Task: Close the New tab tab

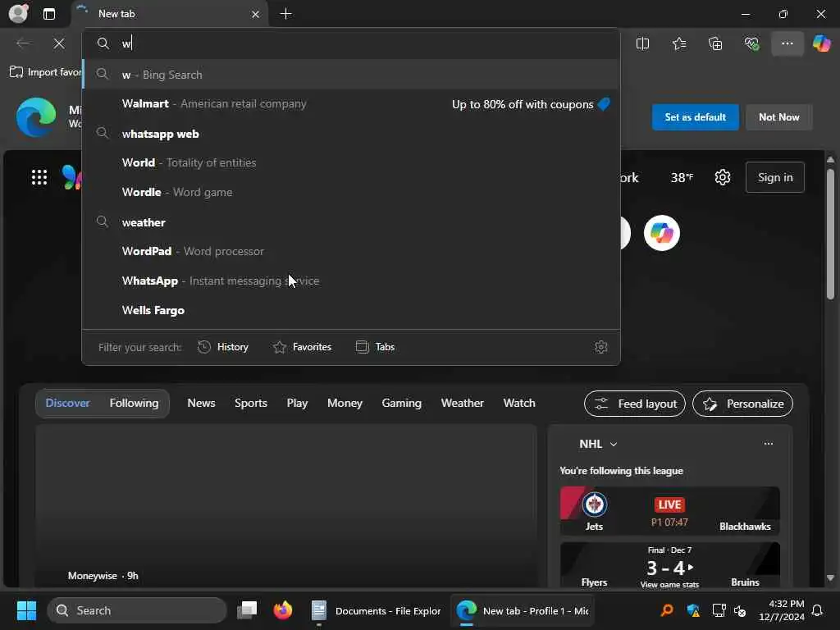Action: pos(256,15)
